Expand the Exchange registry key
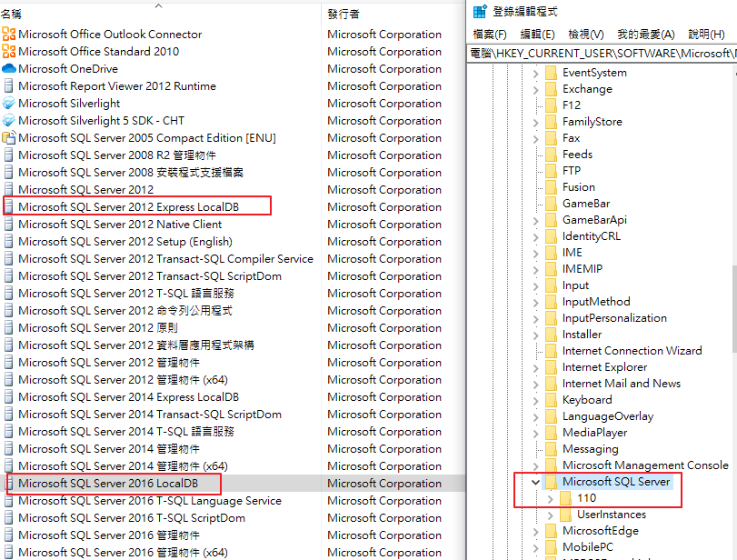 [x=535, y=89]
